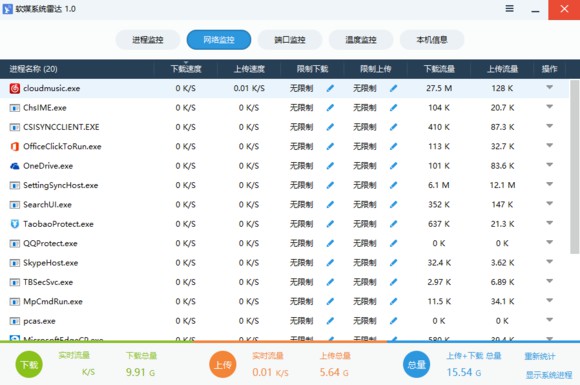Expand actions dropdown for cloudmusic.exe row

[550, 88]
